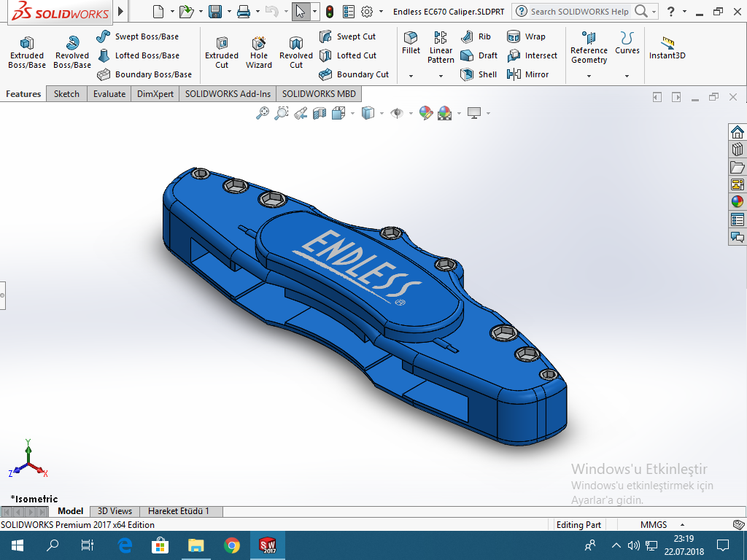Toggle Section View in view toolbar

(320, 113)
